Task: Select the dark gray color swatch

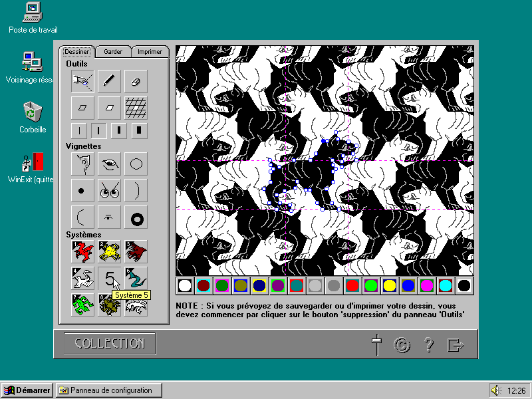Action: 334,286
